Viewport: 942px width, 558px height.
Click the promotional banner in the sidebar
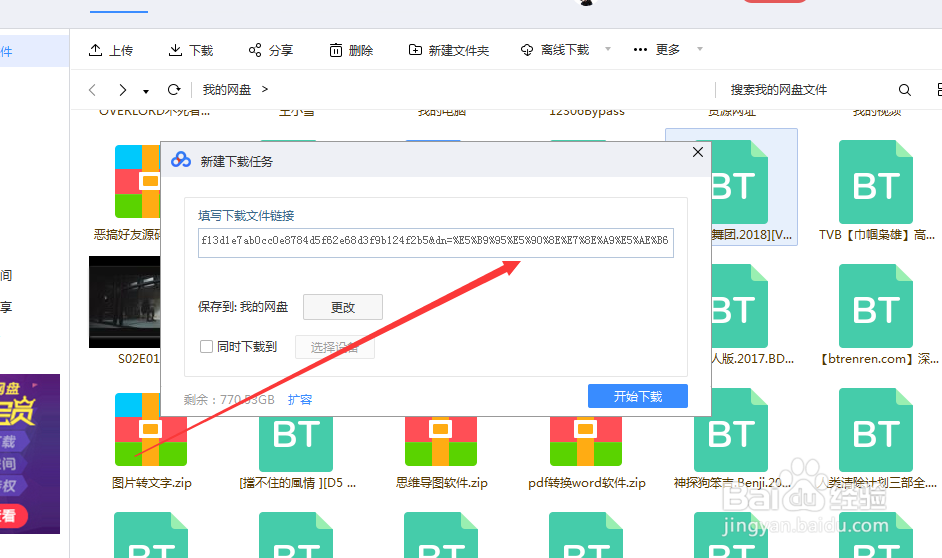pyautogui.click(x=29, y=454)
